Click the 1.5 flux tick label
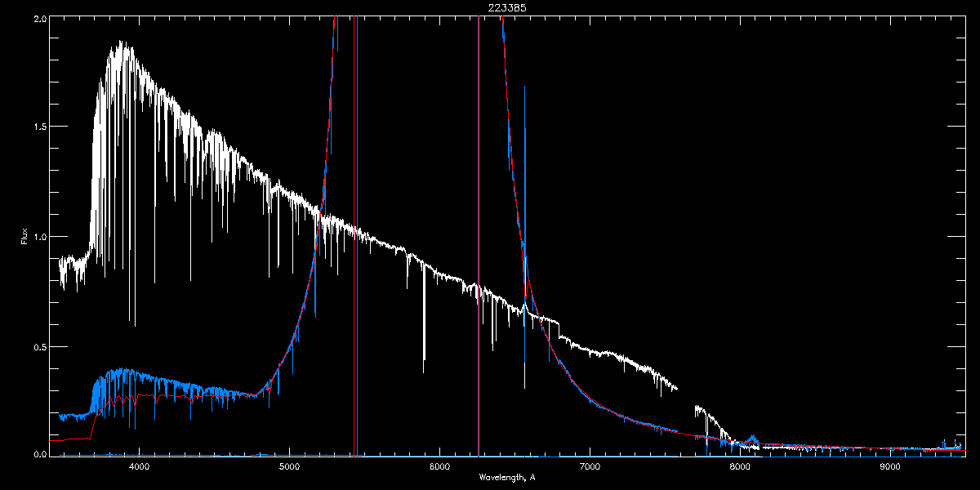980x490 pixels. 38,127
